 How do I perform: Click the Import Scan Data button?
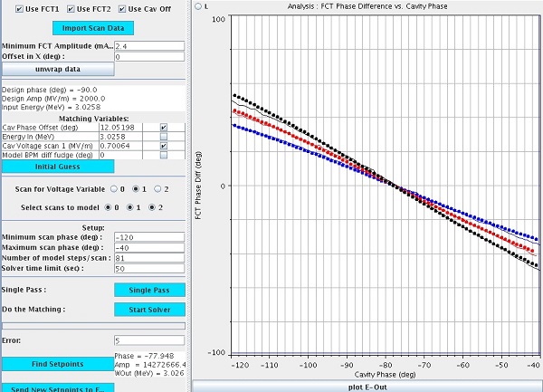click(x=92, y=28)
